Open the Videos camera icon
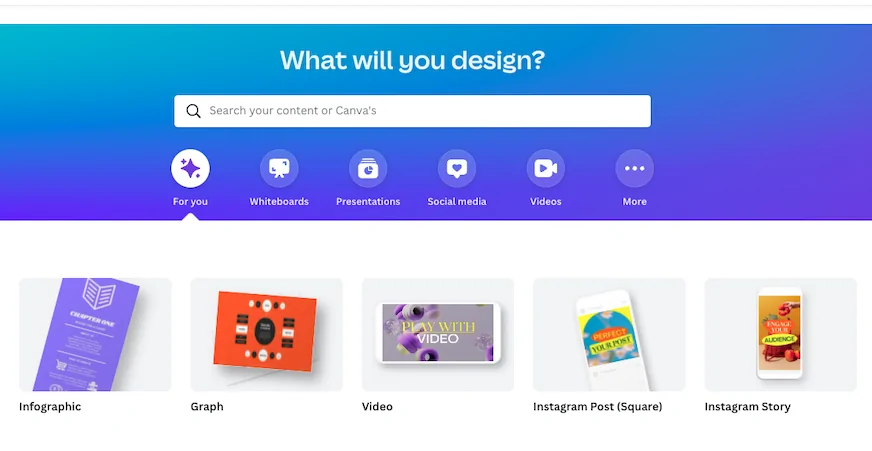 coord(546,168)
